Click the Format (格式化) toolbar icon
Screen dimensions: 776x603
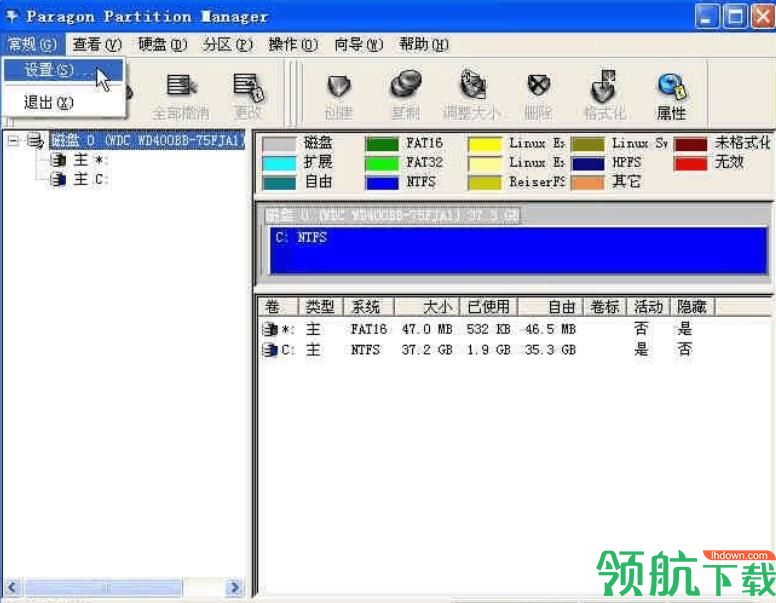pos(604,85)
